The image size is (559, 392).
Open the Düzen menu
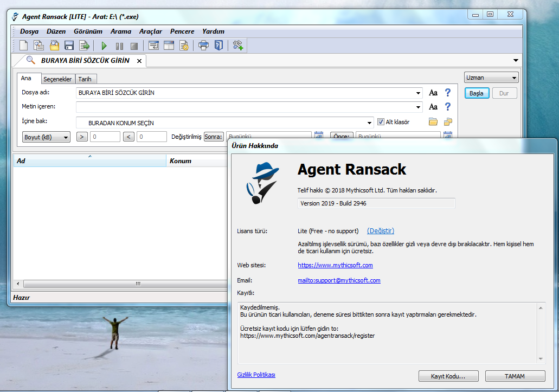pos(56,31)
